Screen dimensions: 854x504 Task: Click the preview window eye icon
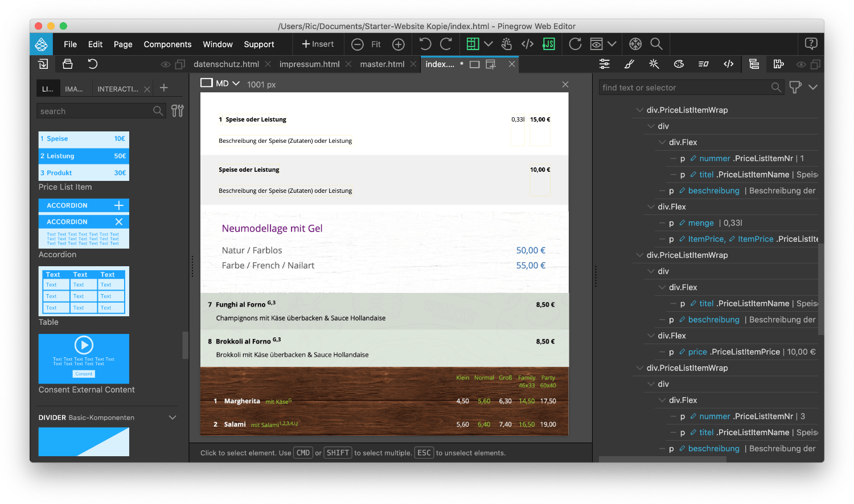(x=596, y=44)
